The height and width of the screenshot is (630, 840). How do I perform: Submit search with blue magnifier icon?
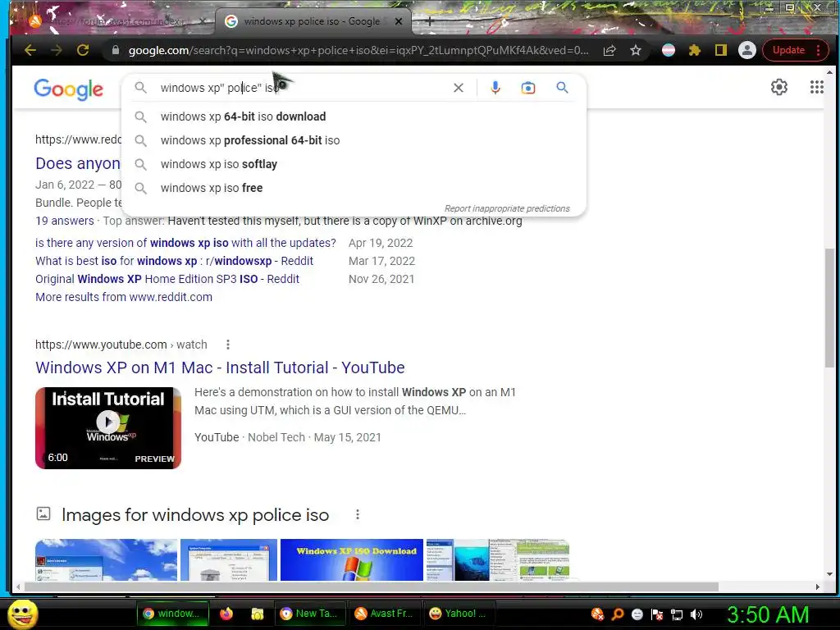pyautogui.click(x=562, y=87)
